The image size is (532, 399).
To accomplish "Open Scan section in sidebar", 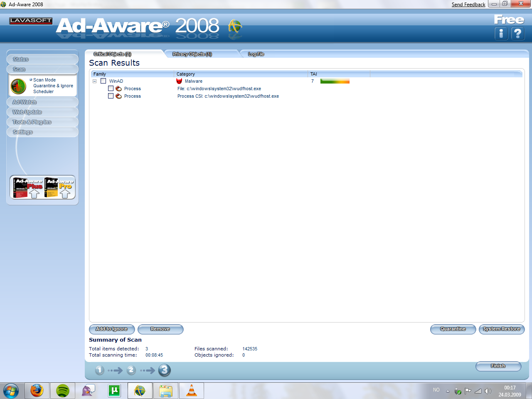I will point(42,69).
